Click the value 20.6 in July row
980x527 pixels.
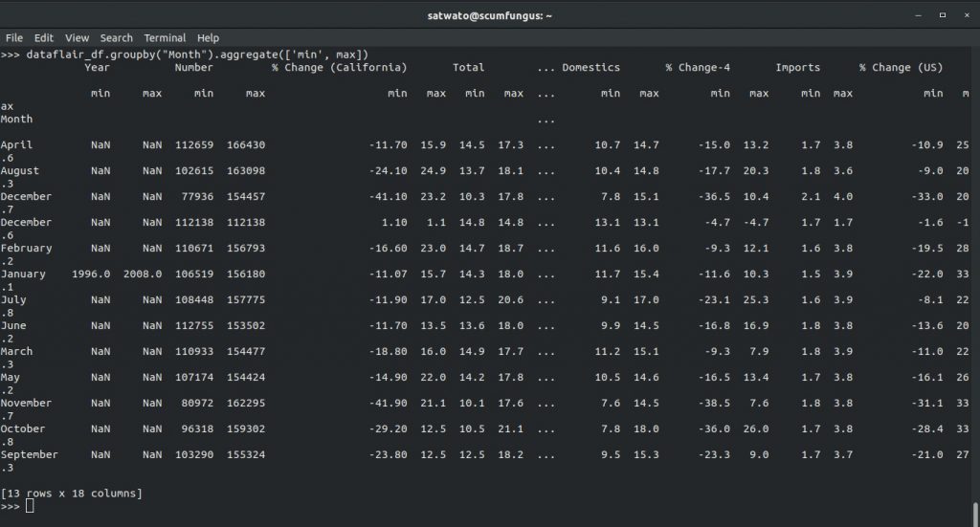point(511,299)
